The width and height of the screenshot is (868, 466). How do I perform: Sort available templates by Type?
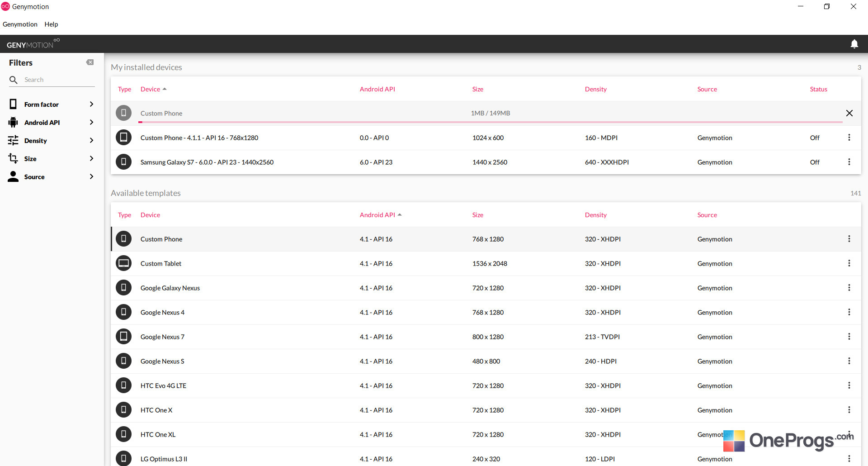click(124, 215)
